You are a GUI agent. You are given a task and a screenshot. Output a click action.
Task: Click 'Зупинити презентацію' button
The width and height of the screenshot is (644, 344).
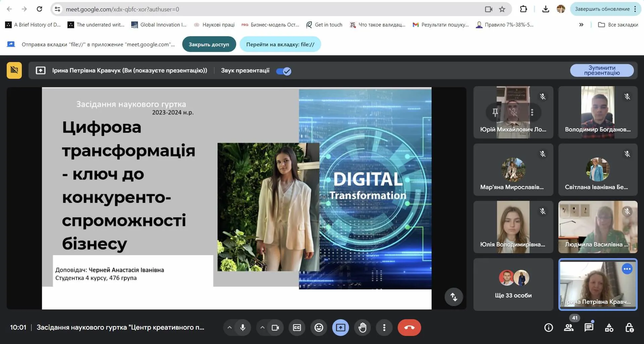point(602,70)
